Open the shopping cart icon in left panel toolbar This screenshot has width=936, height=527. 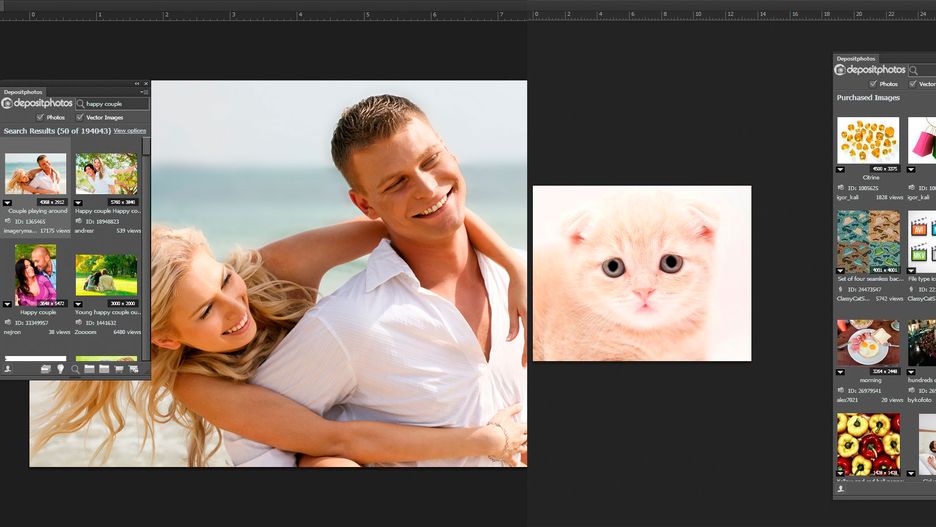click(119, 369)
